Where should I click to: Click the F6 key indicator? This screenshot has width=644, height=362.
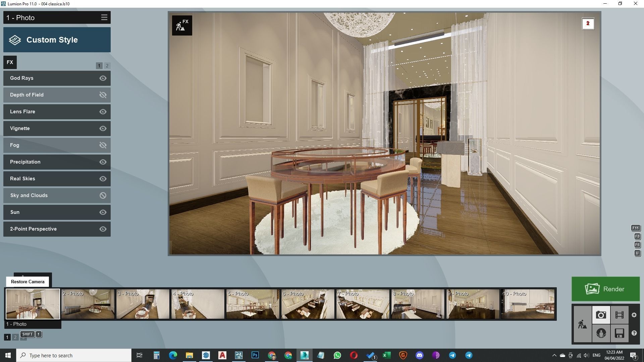click(637, 245)
